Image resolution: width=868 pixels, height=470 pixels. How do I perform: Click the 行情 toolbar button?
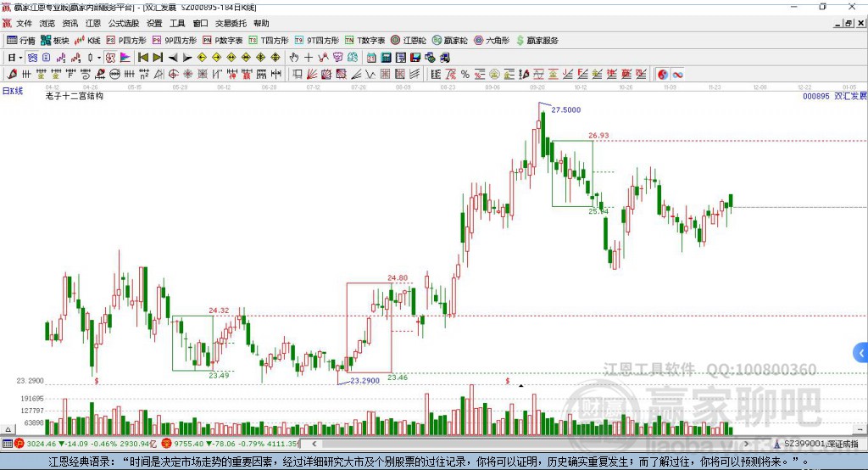coord(21,41)
